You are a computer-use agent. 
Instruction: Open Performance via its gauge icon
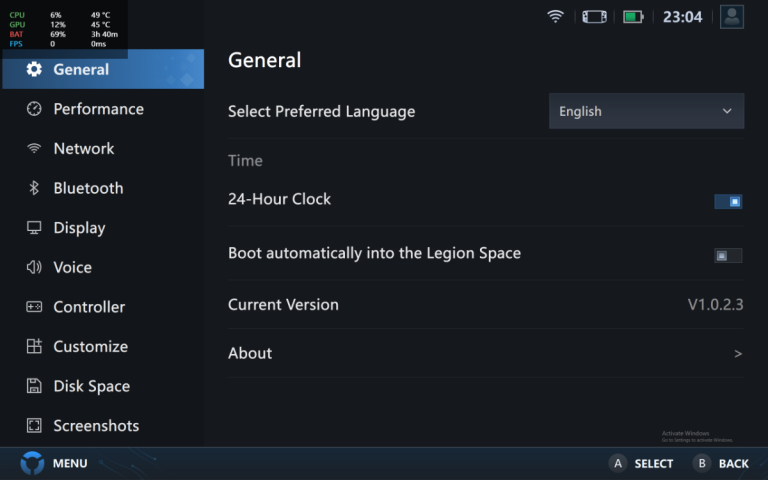34,109
